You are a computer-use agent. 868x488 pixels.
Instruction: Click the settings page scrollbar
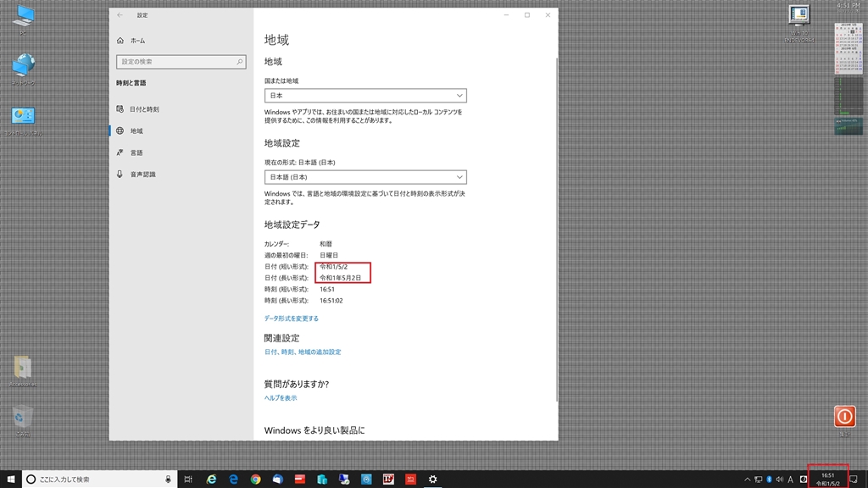[556, 230]
